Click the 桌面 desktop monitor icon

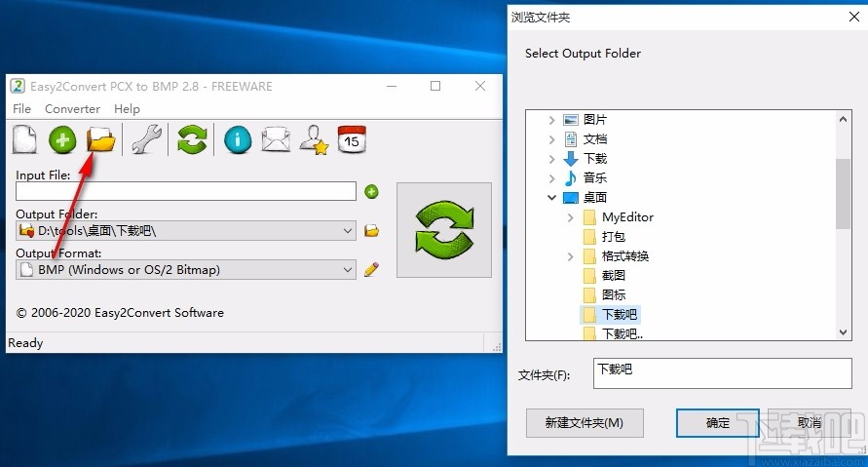coord(570,198)
